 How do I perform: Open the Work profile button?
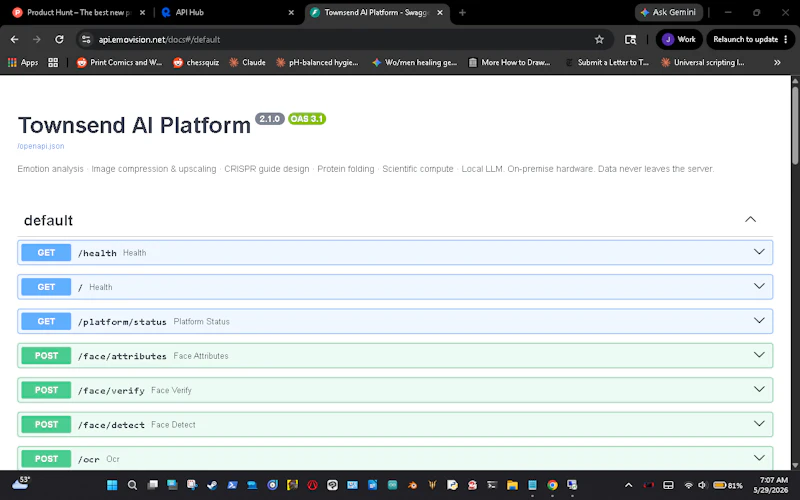[679, 39]
